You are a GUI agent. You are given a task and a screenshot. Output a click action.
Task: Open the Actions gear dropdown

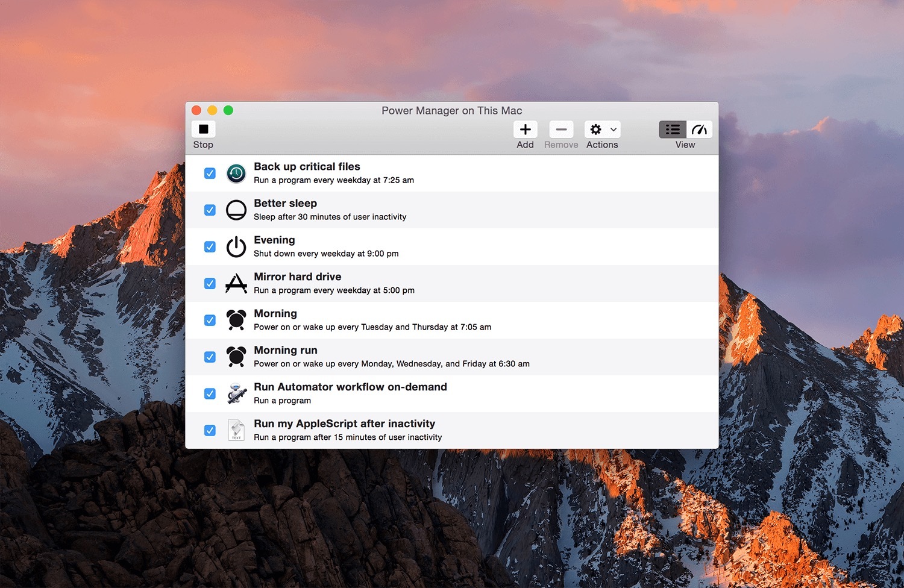click(x=602, y=130)
